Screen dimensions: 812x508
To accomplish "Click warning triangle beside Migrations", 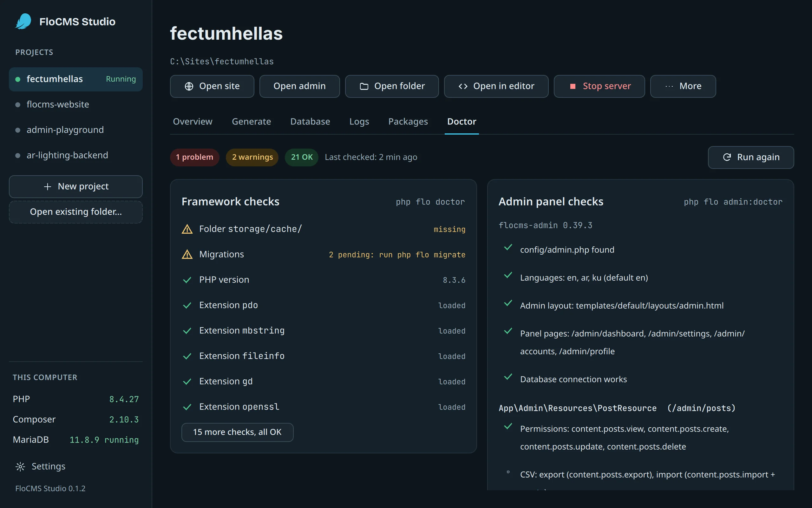I will point(187,254).
